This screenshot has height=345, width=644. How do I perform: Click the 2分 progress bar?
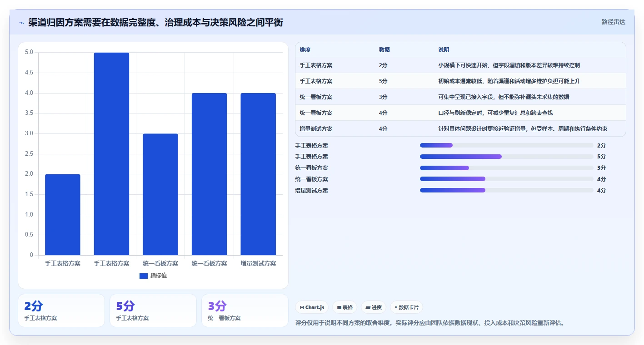click(x=507, y=145)
